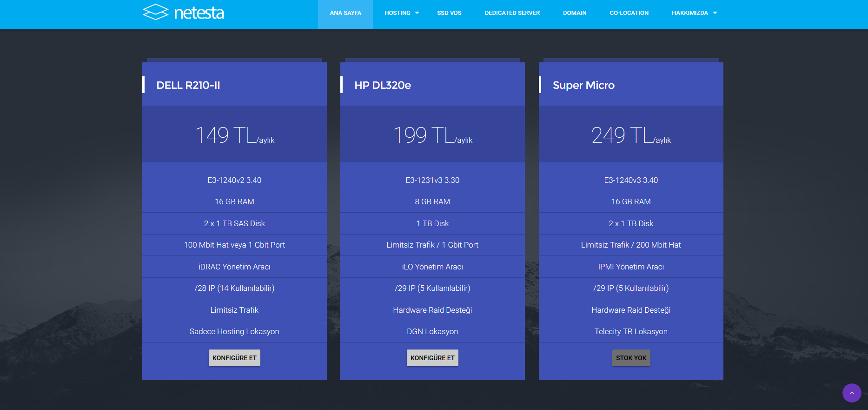Click the 2 x 1 TB SAS Disk row

234,223
